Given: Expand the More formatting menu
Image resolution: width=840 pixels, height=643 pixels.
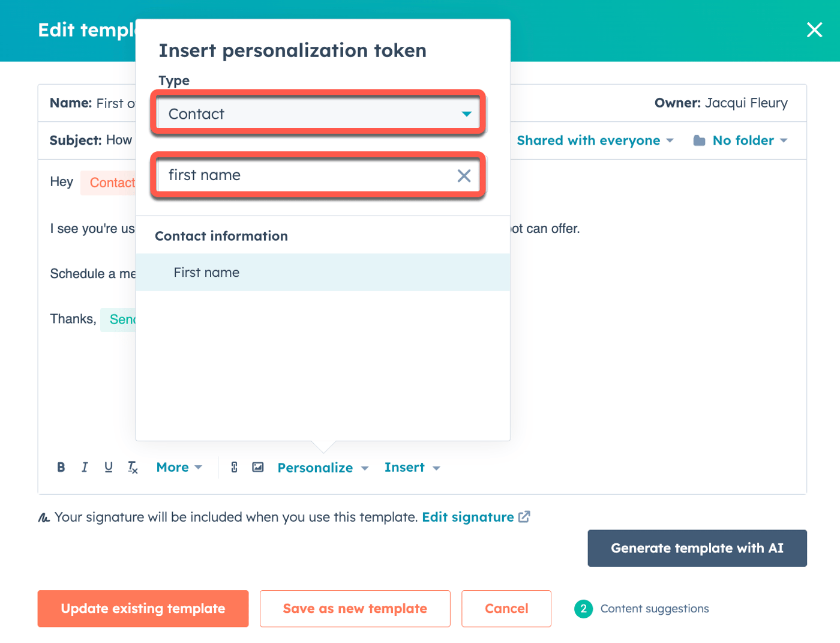Looking at the screenshot, I should [178, 467].
